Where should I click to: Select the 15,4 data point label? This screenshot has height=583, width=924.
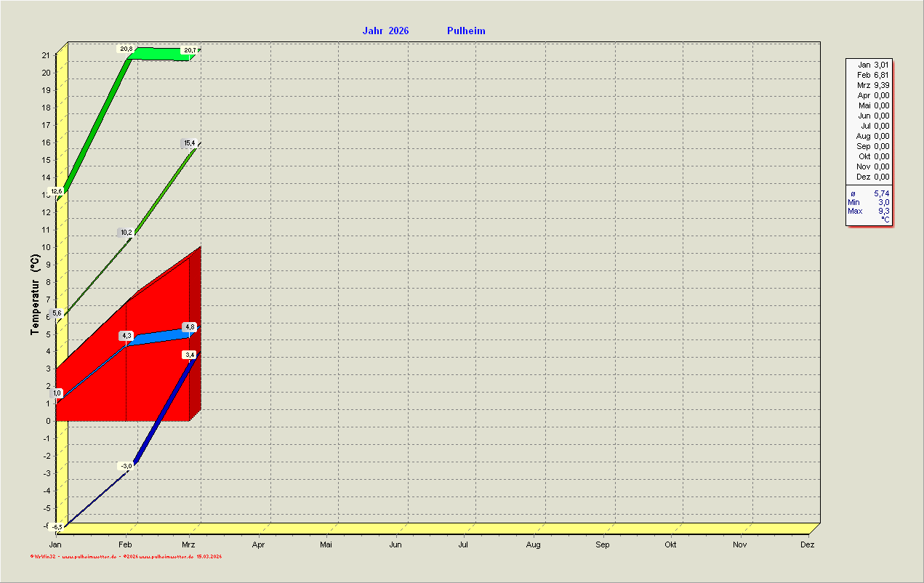click(x=189, y=143)
